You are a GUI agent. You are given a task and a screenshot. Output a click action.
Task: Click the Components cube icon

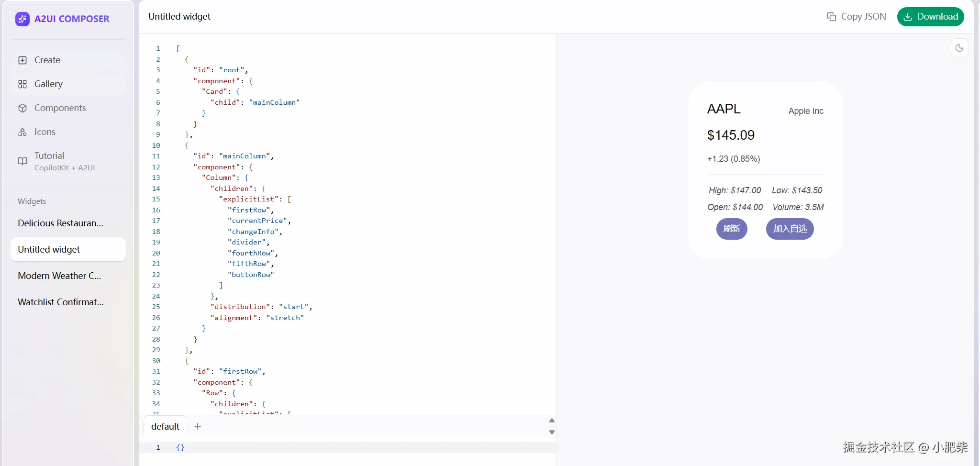pyautogui.click(x=22, y=108)
